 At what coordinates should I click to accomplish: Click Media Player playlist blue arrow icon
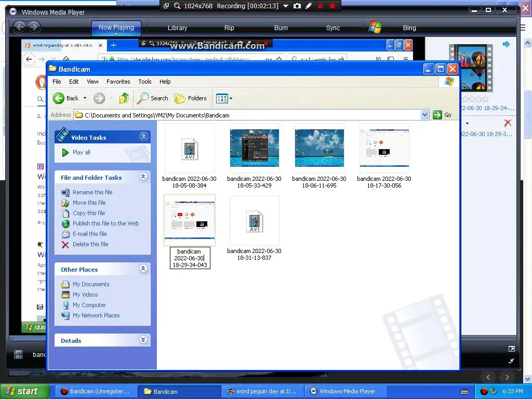coord(506,44)
